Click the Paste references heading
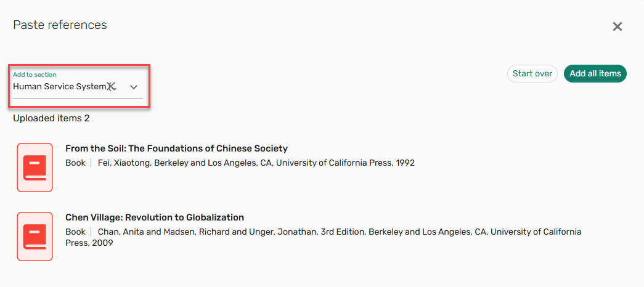Image resolution: width=644 pixels, height=287 pixels. (60, 25)
